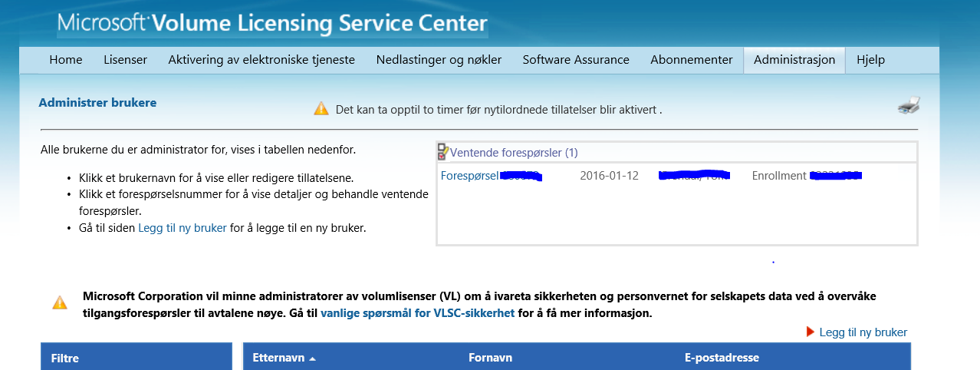
Task: Click Legg til ny bruker beside the red arrow
Action: pos(863,332)
